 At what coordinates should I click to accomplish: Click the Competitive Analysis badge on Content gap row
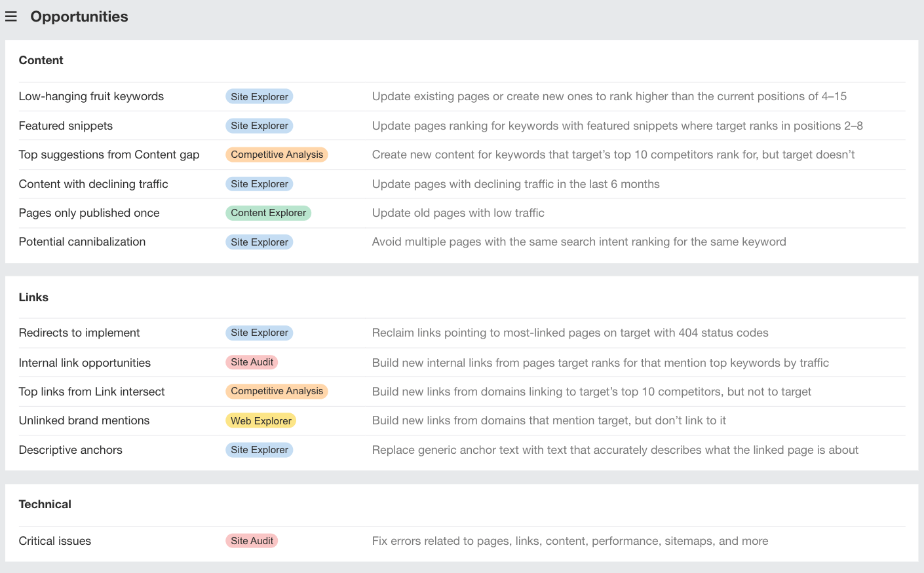point(277,155)
